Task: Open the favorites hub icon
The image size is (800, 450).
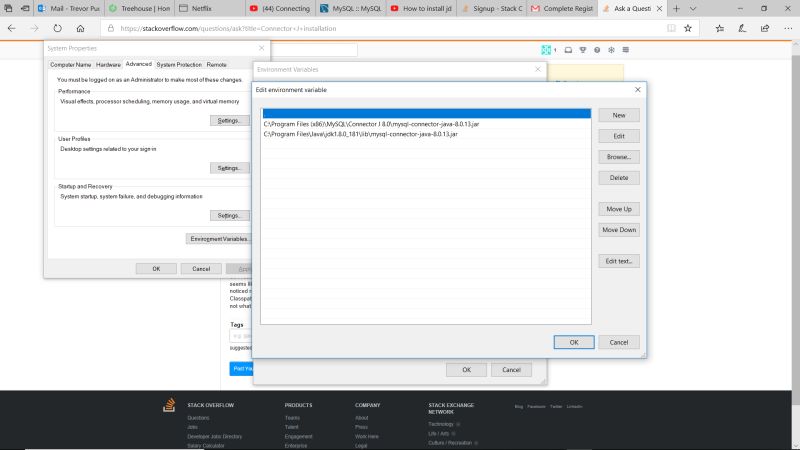Action: coord(719,29)
